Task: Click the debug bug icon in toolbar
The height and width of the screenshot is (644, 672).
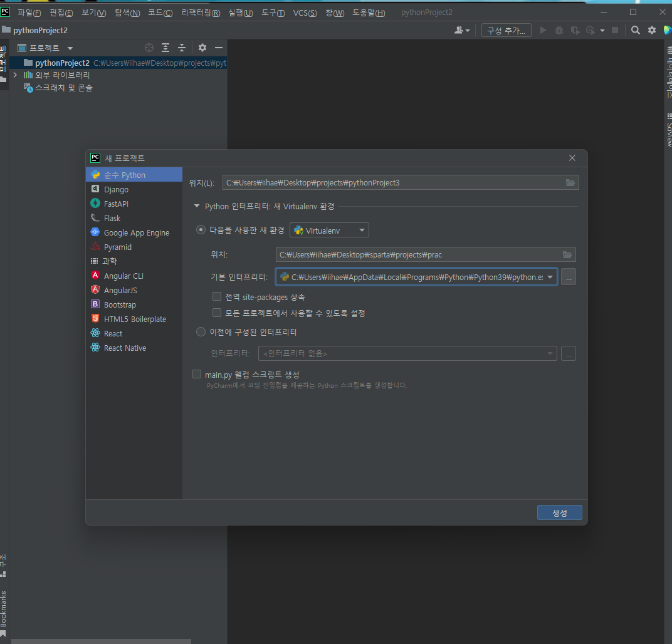Action: click(559, 30)
